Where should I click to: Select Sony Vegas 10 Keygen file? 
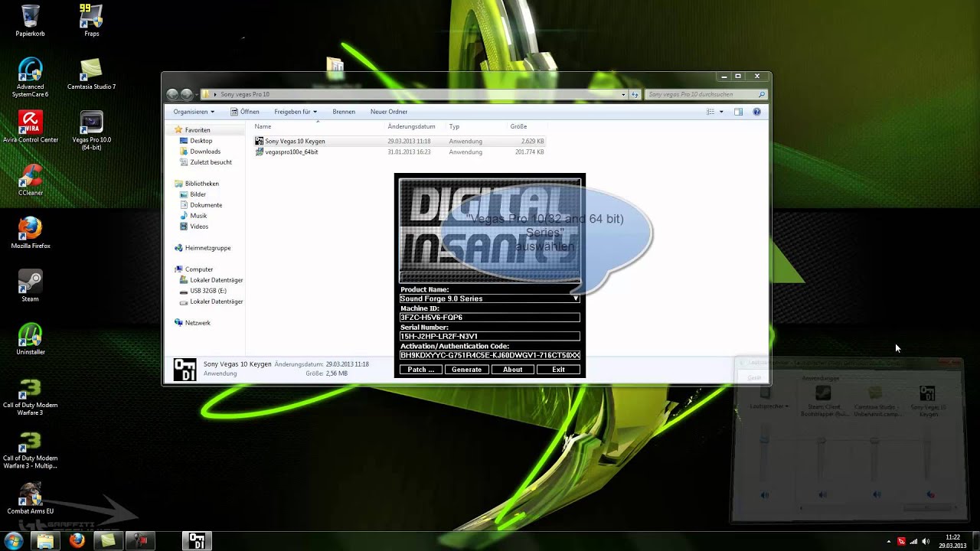pos(400,141)
